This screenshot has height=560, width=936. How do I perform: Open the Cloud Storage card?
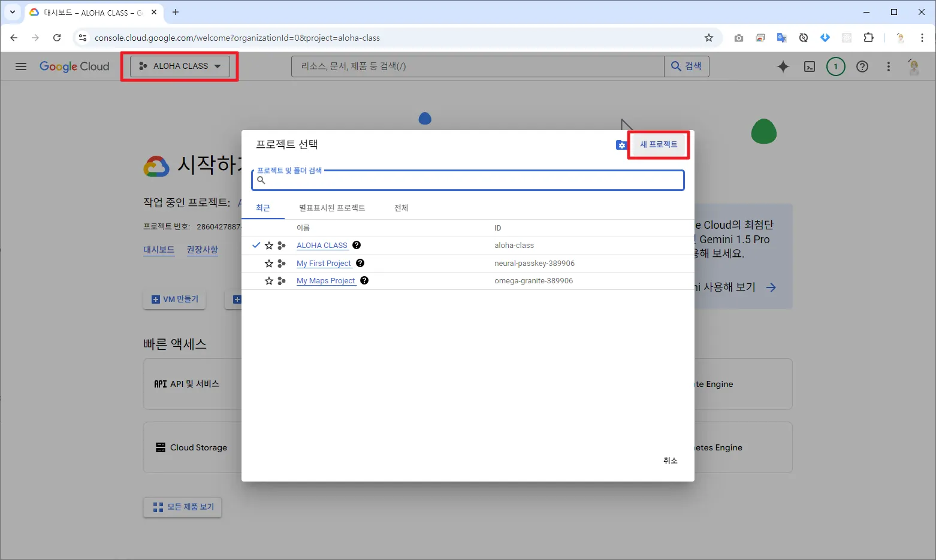[x=192, y=447]
